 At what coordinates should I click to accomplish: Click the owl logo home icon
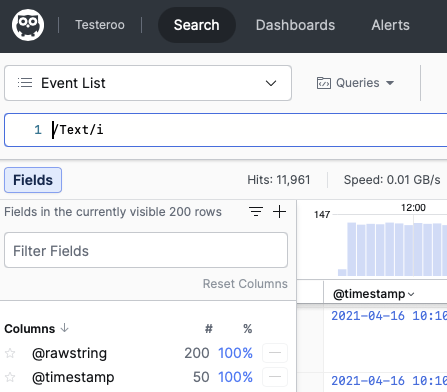(28, 25)
